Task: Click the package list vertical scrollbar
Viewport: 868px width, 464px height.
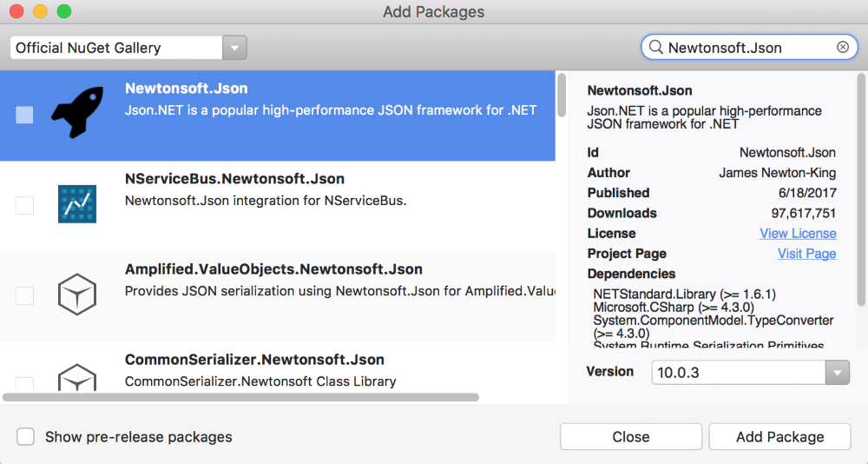Action: (x=562, y=96)
